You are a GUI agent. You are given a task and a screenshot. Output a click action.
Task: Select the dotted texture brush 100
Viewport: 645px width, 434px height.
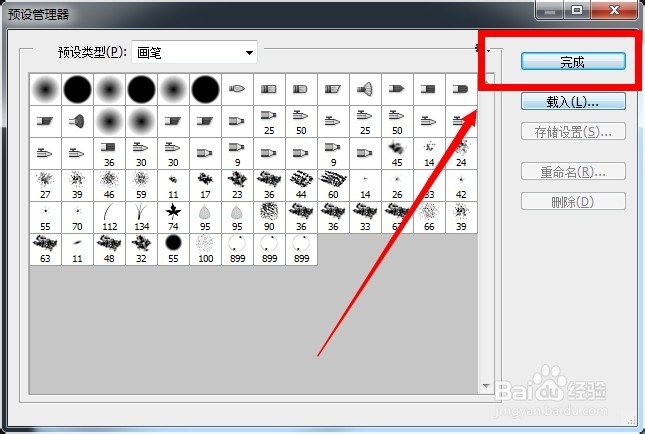click(205, 250)
